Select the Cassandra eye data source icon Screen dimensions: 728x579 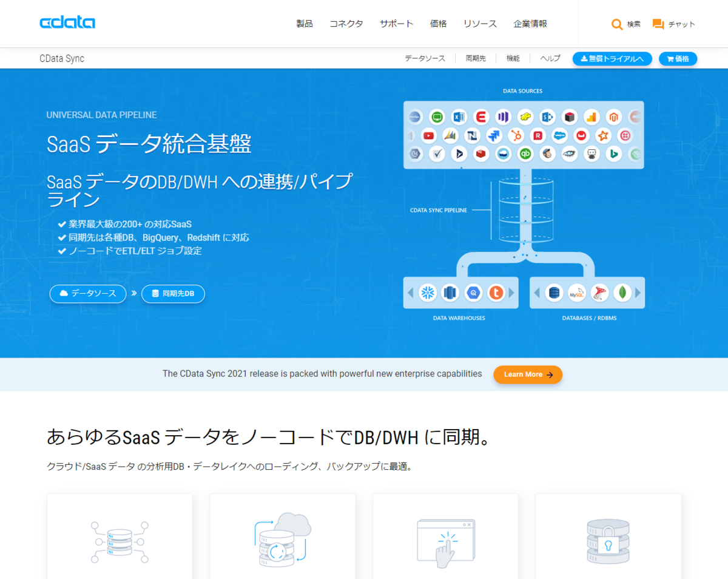point(570,154)
